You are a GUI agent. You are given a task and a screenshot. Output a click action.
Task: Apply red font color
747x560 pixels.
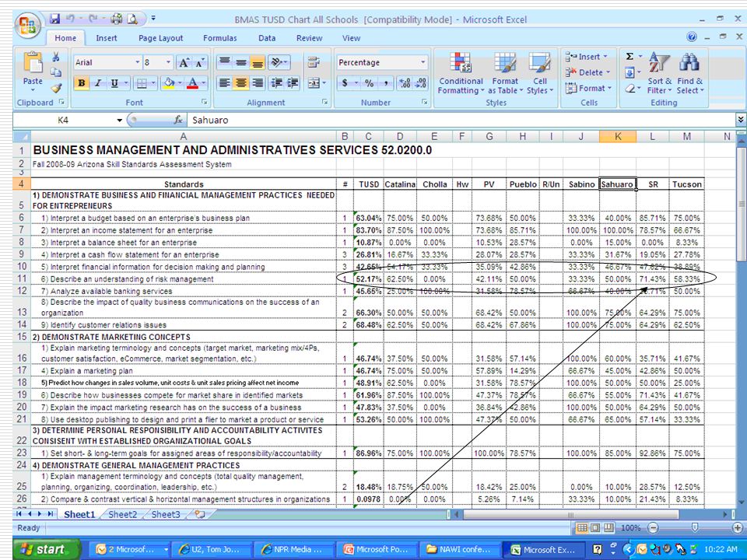pyautogui.click(x=192, y=83)
